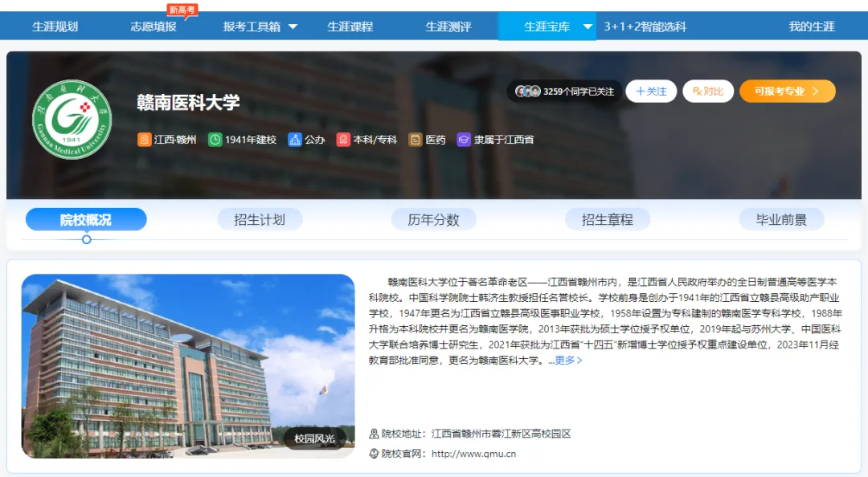The width and height of the screenshot is (868, 477).
Task: Select the 院校概况 tab
Action: tap(86, 220)
